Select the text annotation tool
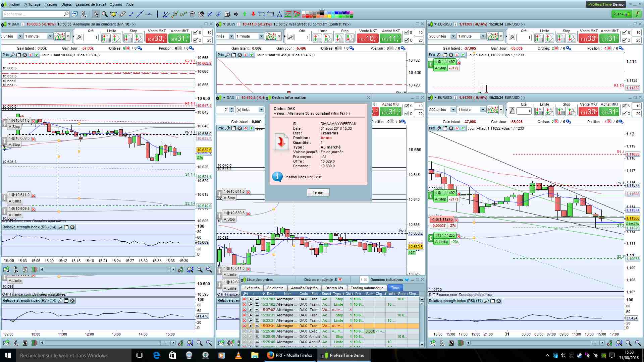644x362 pixels. tap(227, 14)
